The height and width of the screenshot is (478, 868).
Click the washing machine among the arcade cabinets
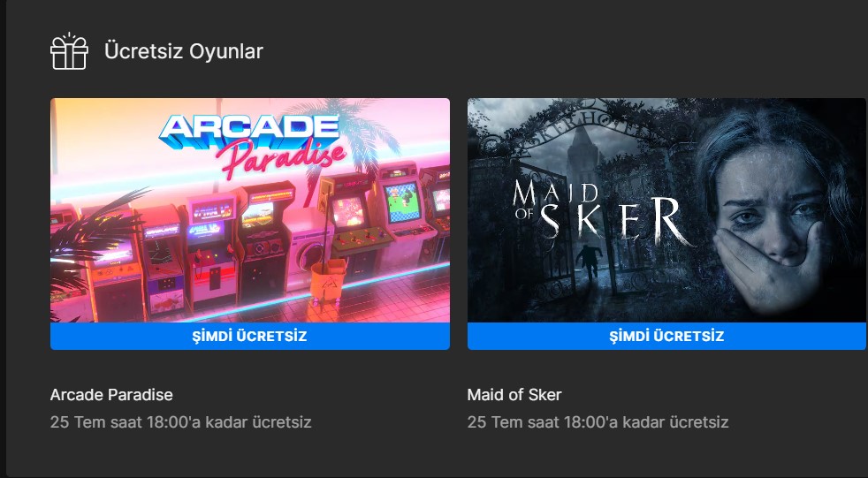[310, 249]
